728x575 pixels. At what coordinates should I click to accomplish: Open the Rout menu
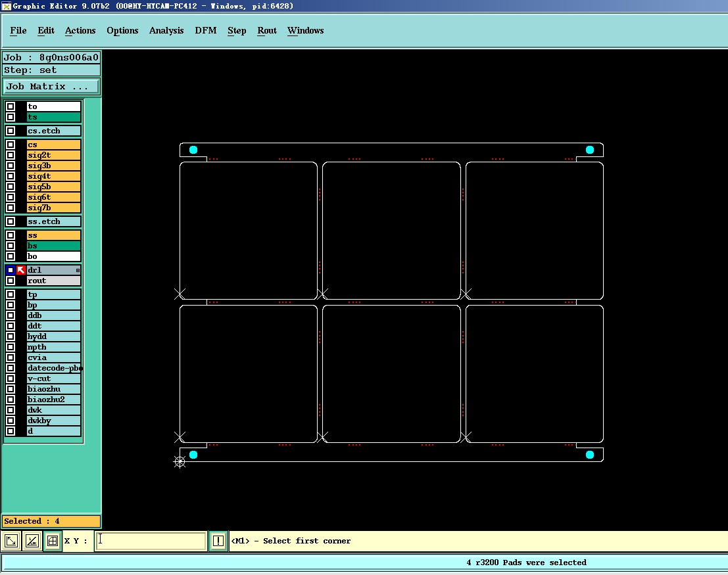pyautogui.click(x=267, y=31)
